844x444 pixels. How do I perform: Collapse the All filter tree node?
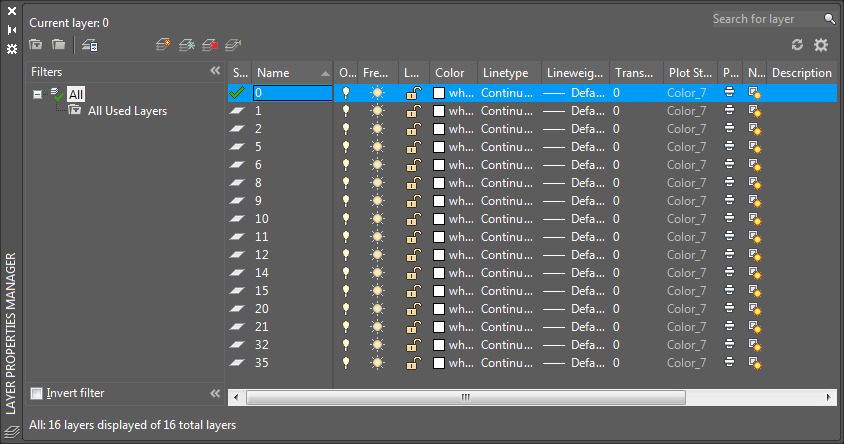(37, 94)
